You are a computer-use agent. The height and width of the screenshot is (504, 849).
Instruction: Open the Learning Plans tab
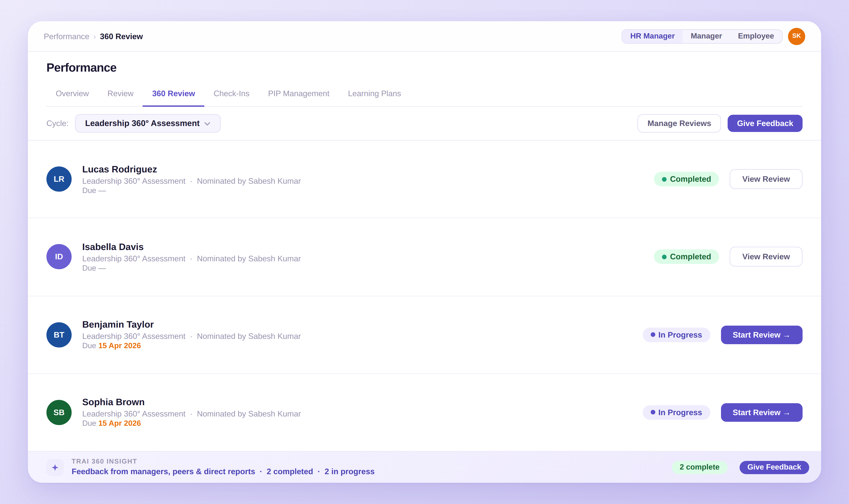(x=374, y=94)
